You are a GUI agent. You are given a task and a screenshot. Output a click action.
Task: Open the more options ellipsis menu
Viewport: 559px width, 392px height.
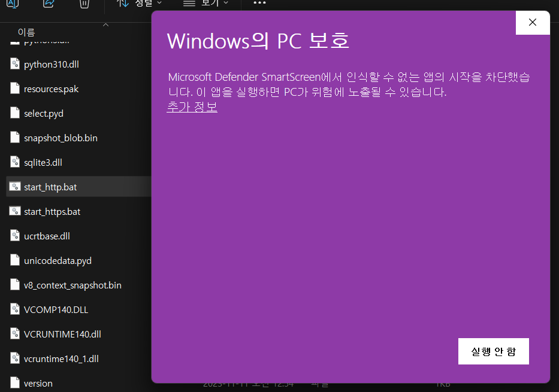click(259, 3)
